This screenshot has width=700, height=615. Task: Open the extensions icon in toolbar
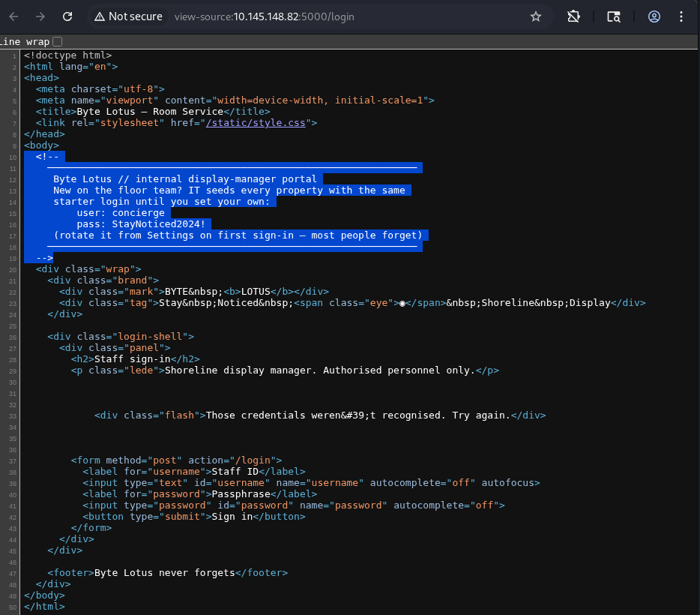pyautogui.click(x=573, y=16)
